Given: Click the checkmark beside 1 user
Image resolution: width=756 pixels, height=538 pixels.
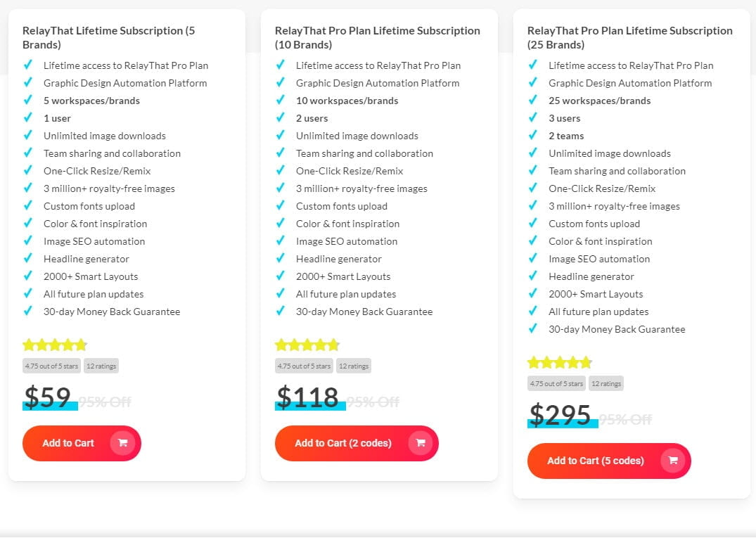Looking at the screenshot, I should 28,118.
